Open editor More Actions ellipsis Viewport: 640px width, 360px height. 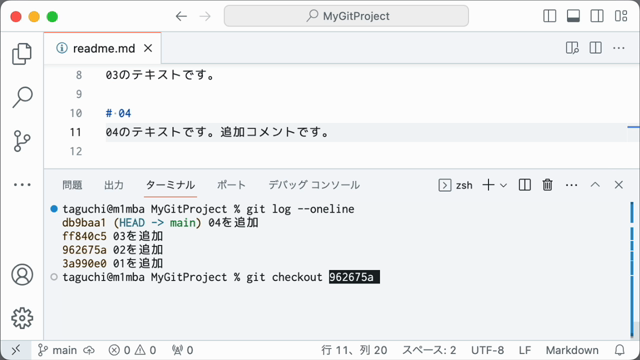click(x=619, y=48)
